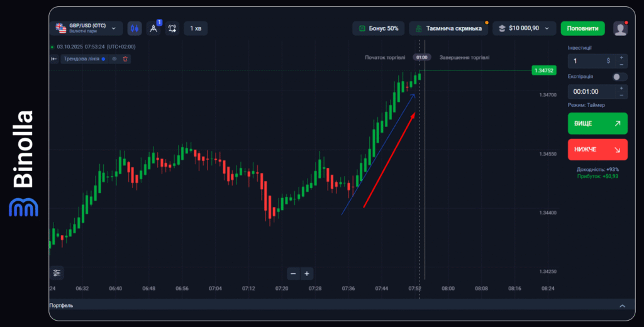Open the Бонус 50% offer
644x327 pixels.
pos(378,28)
